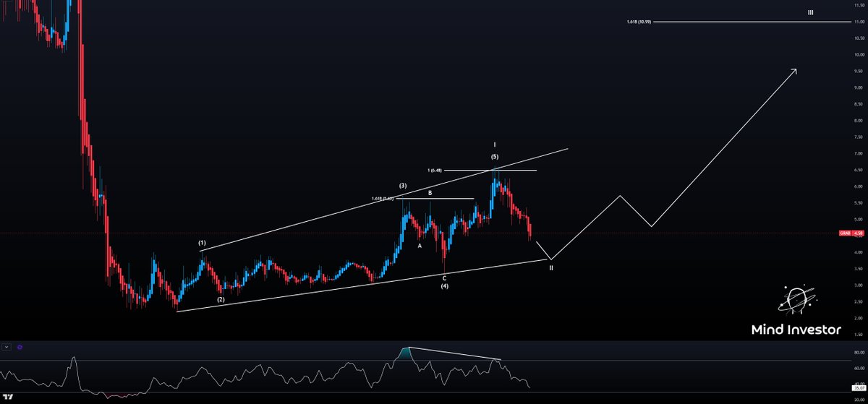Click 80.00 on the indicator axis

point(859,353)
